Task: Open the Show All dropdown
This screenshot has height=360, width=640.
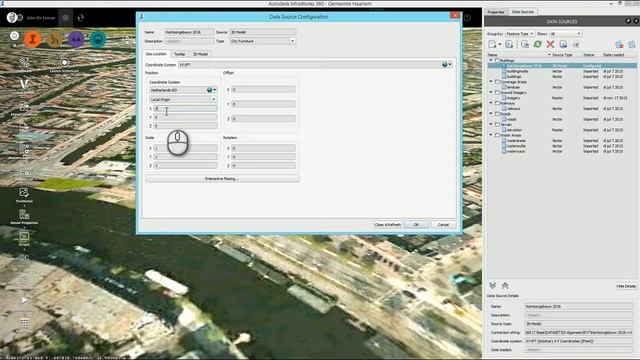Action: tap(565, 33)
